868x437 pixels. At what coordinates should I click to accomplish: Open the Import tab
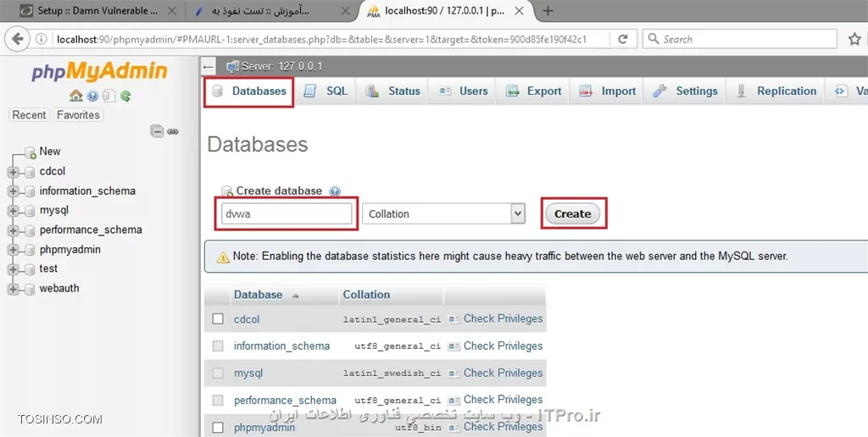click(x=607, y=91)
